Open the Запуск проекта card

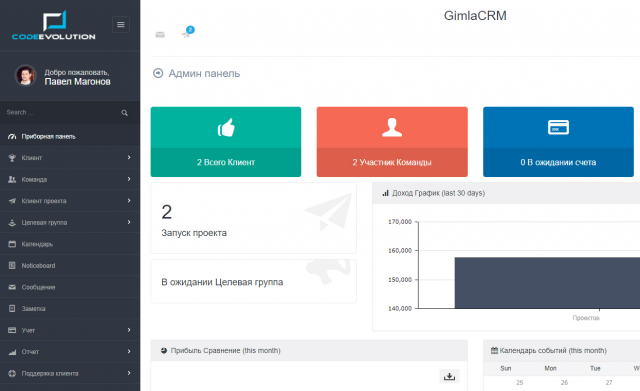pos(253,218)
